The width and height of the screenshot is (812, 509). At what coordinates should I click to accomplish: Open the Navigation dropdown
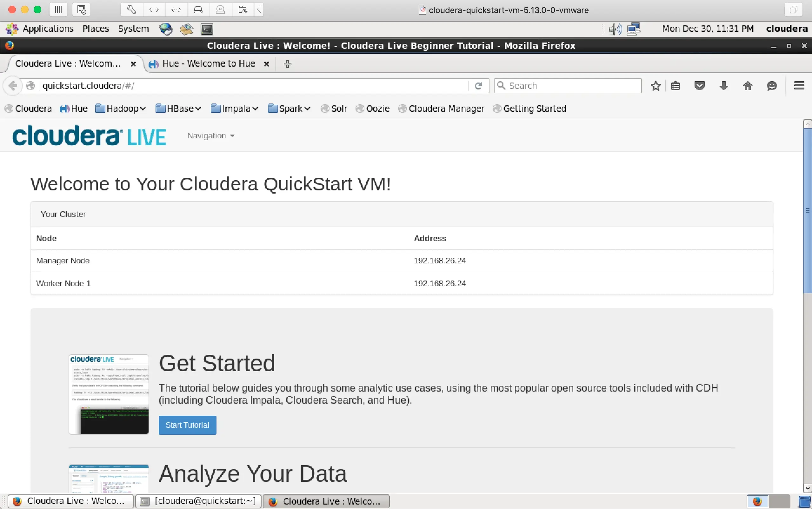pos(211,136)
